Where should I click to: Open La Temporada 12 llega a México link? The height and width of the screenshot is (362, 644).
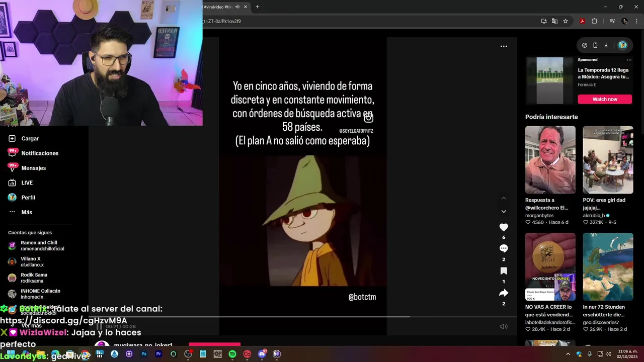pos(603,73)
